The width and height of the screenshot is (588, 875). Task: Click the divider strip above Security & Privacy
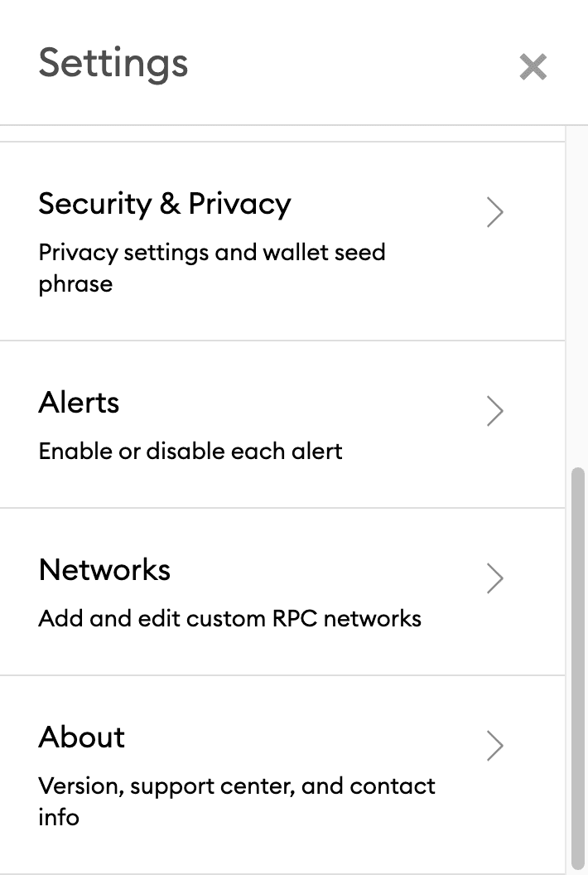point(282,134)
